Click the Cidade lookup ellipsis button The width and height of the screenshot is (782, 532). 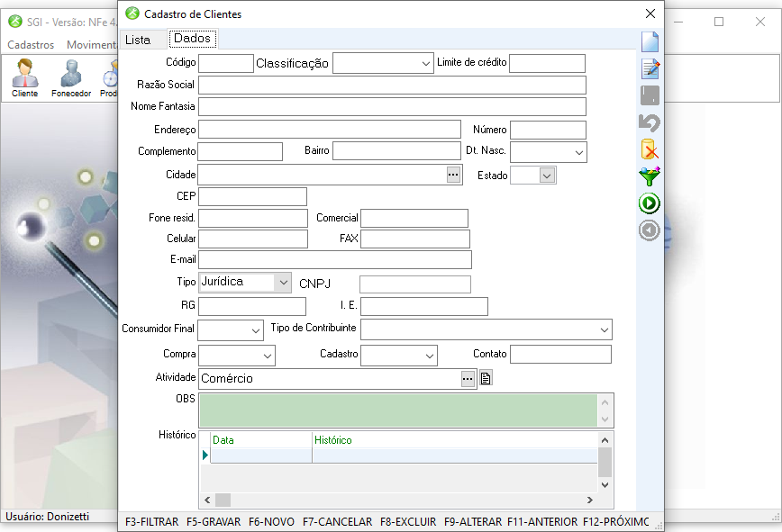[453, 175]
